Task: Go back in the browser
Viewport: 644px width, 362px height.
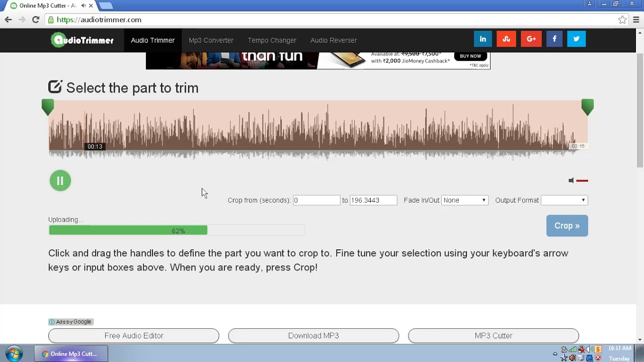Action: tap(8, 20)
